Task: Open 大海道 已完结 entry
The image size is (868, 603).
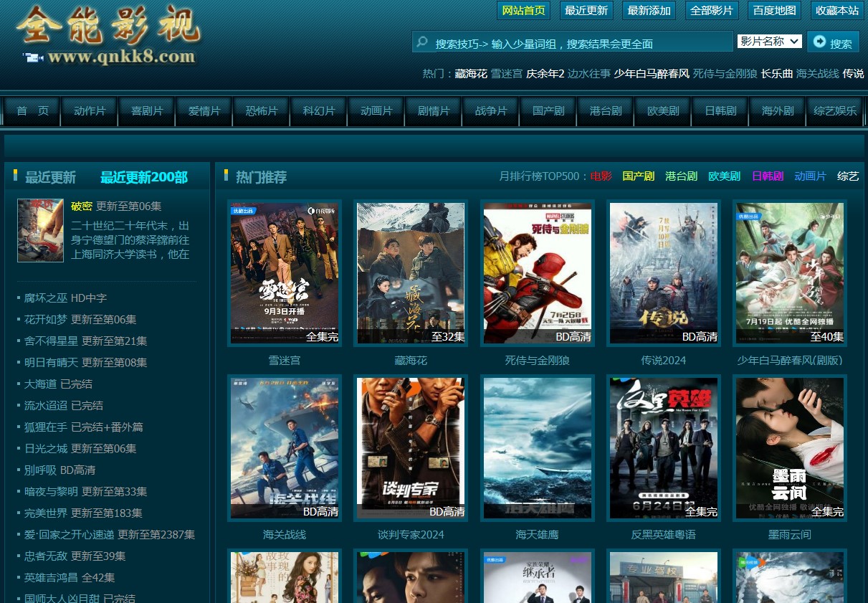Action: 58,384
